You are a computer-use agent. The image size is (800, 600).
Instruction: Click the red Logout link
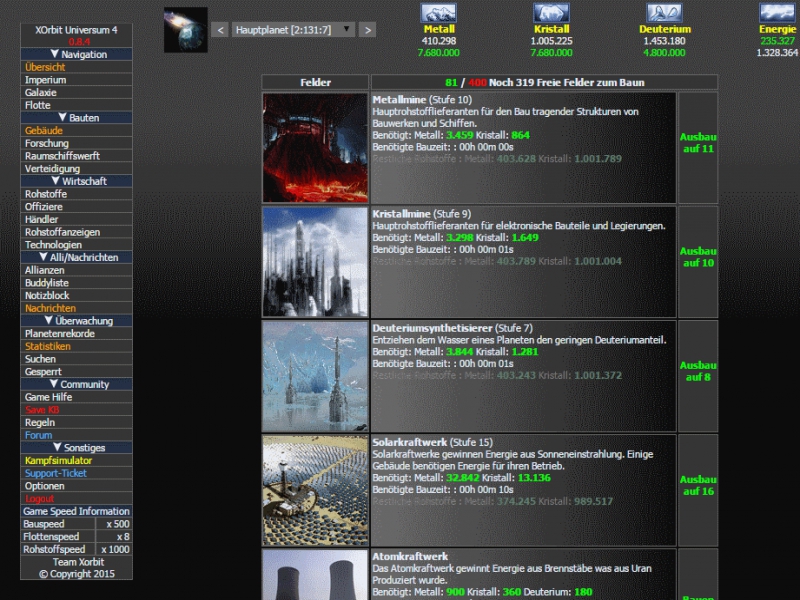pos(39,499)
